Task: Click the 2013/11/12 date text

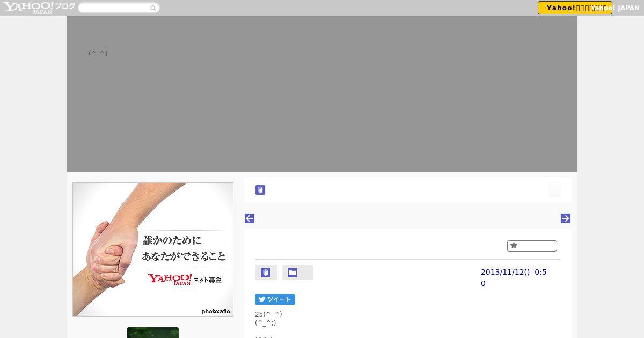Action: [514, 277]
